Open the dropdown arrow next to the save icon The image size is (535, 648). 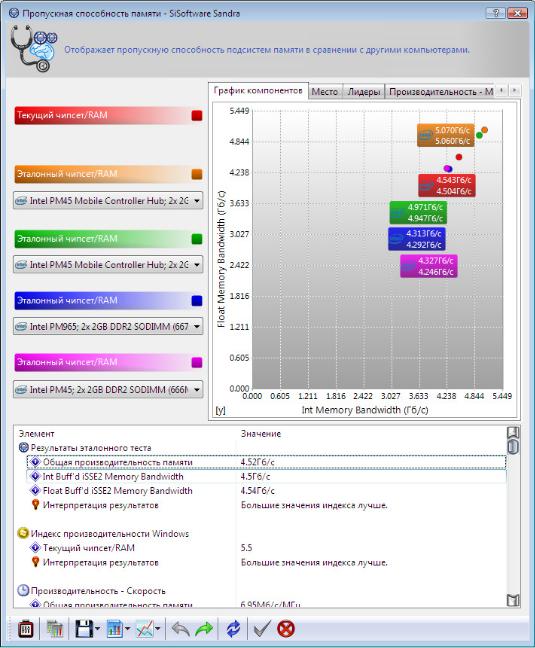(x=97, y=629)
